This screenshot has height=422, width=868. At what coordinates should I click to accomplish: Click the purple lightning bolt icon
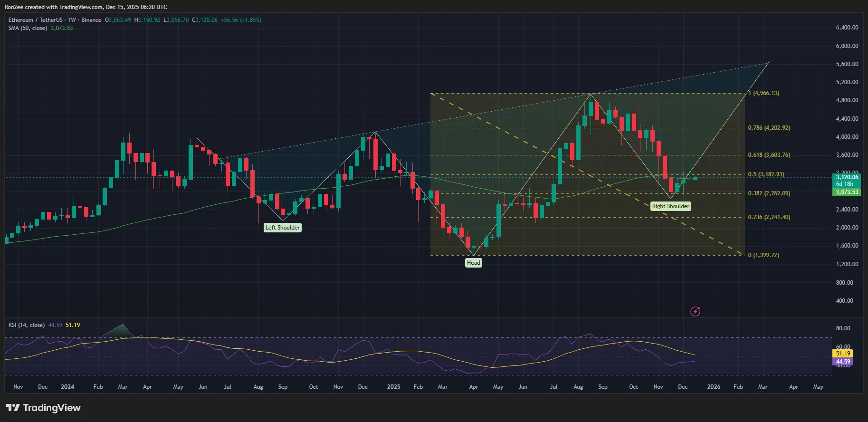pos(695,312)
